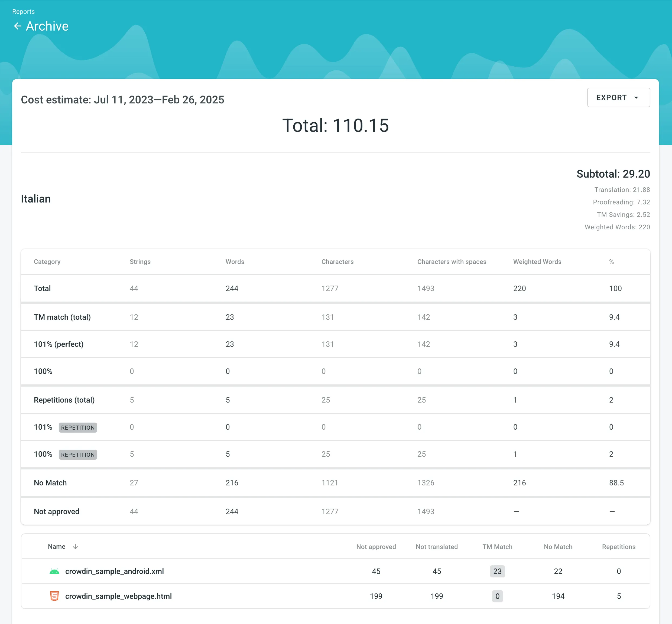Open the Reports breadcrumb
Viewport: 672px width, 624px height.
coord(23,11)
